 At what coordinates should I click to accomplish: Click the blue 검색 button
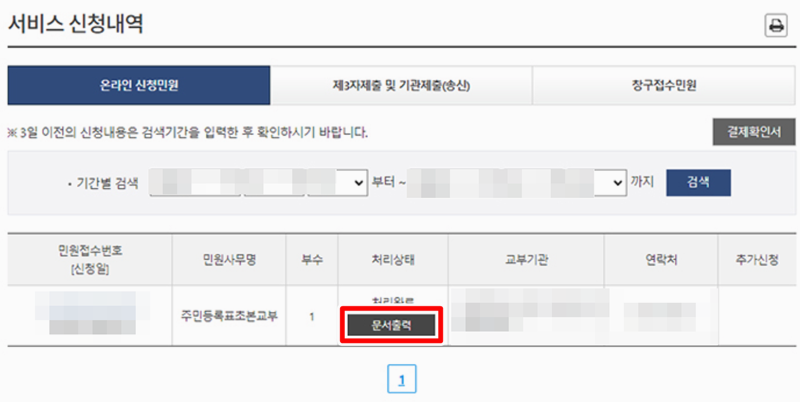click(x=698, y=183)
